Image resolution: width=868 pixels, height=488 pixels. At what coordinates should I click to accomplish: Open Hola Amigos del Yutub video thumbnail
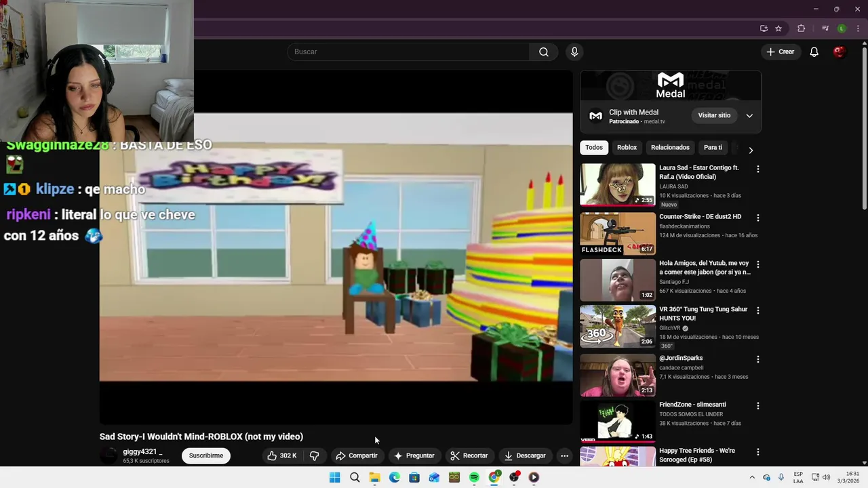tap(618, 280)
